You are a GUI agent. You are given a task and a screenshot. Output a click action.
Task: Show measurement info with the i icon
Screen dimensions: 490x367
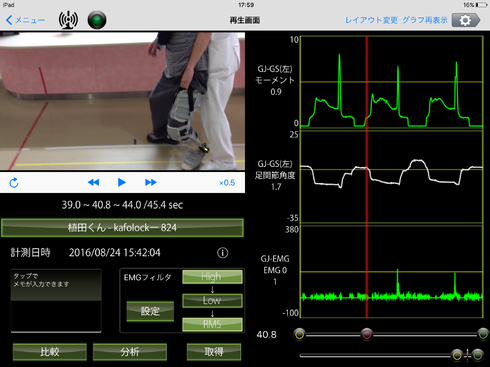click(223, 253)
